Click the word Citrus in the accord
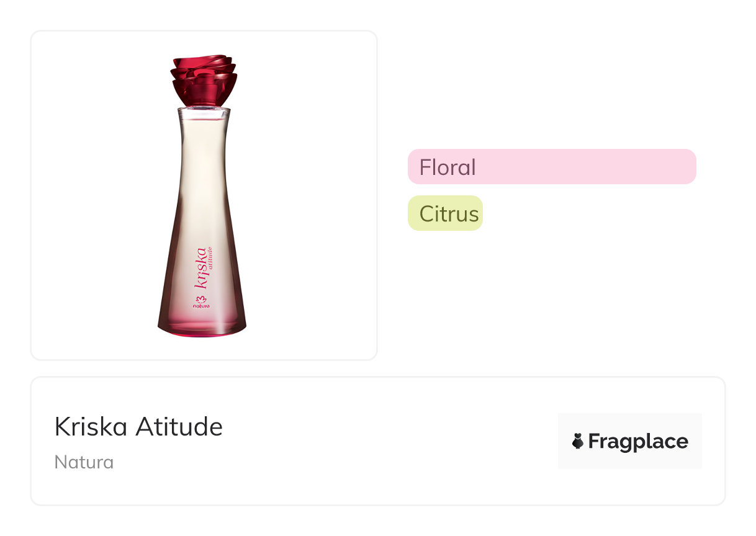 click(449, 214)
